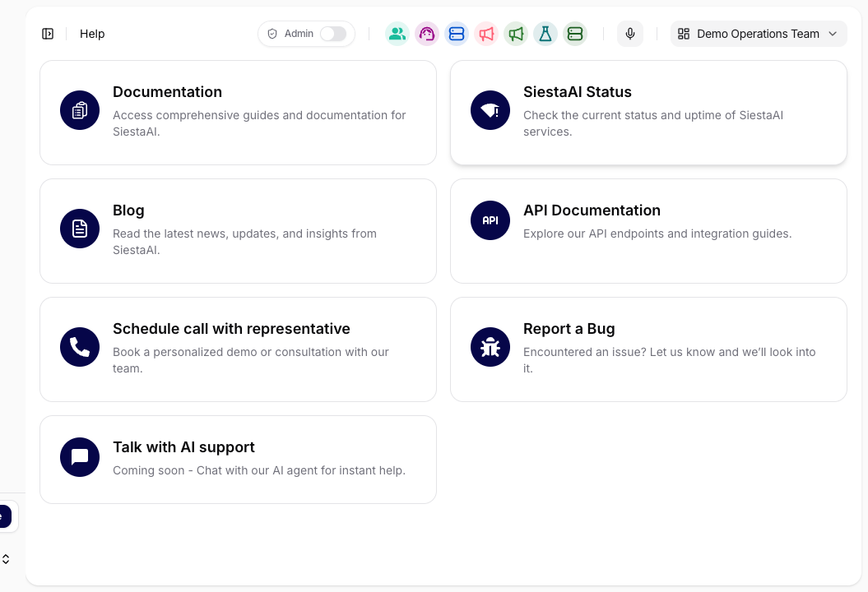Viewport: 868px width, 592px height.
Task: Click 'Coming soon - Chat with our AI agent' text
Action: click(259, 470)
